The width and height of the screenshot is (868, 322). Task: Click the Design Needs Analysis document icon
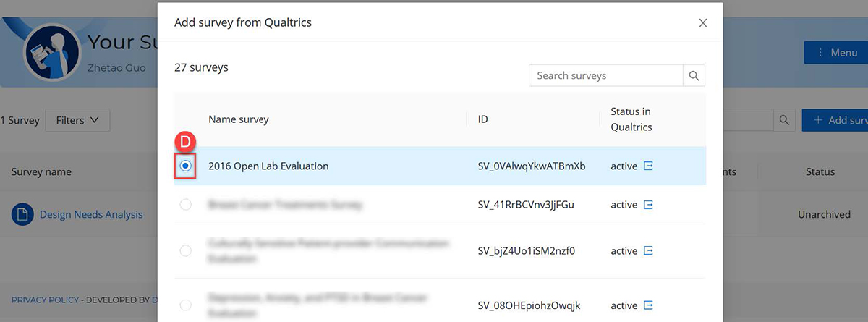pyautogui.click(x=22, y=214)
